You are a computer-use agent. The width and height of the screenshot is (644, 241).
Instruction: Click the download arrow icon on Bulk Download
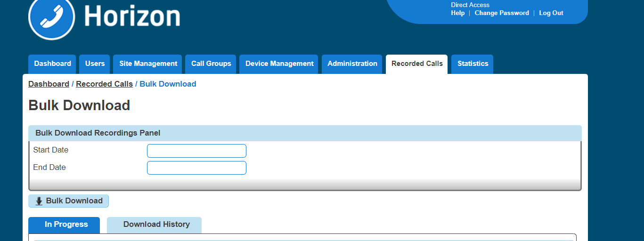pyautogui.click(x=39, y=201)
